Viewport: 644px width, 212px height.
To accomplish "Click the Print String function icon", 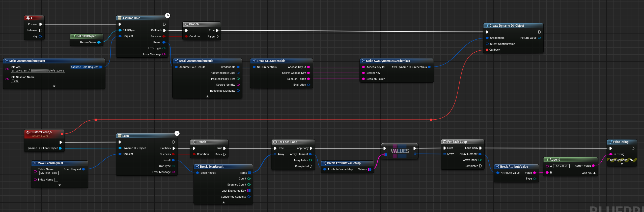I will (611, 142).
